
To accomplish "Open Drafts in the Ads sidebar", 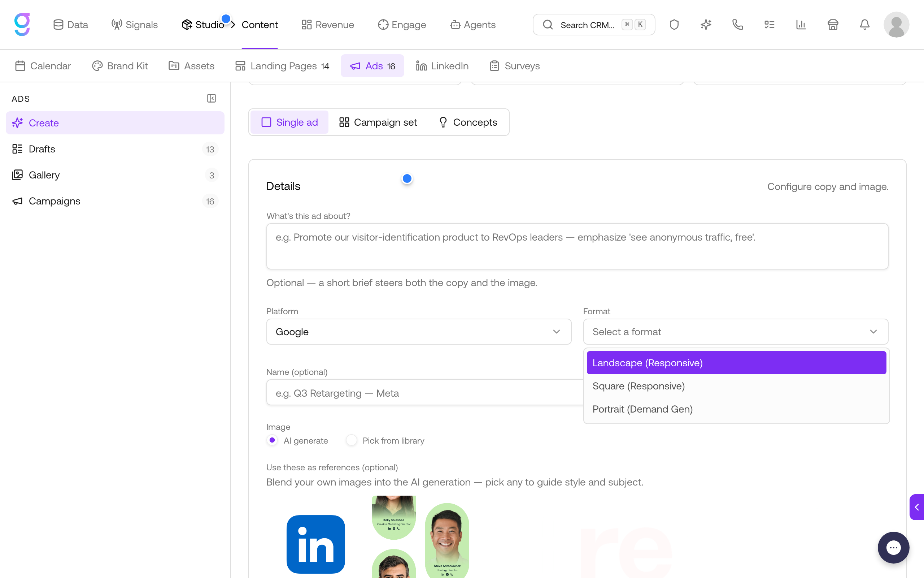I will click(x=115, y=149).
